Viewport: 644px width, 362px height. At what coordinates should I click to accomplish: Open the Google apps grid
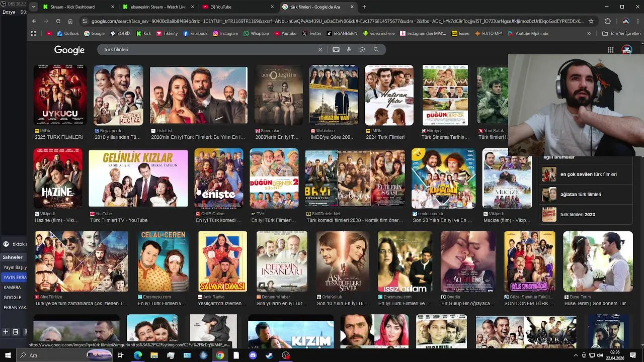point(611,50)
